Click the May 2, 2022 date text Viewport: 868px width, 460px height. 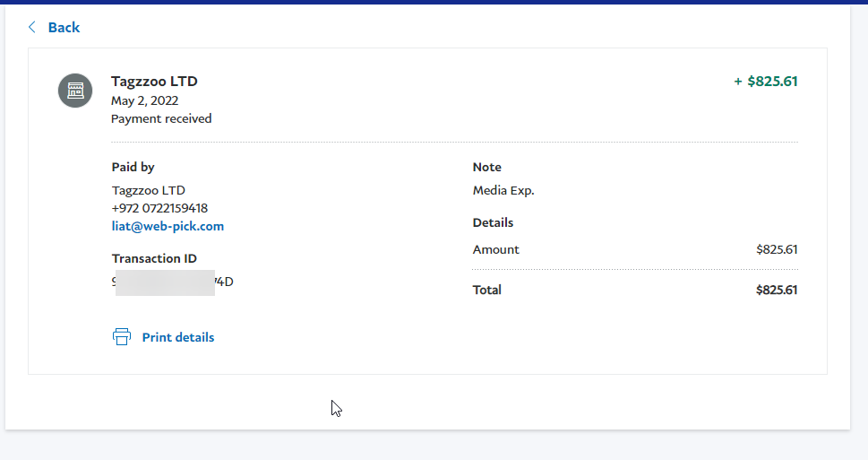tap(144, 100)
